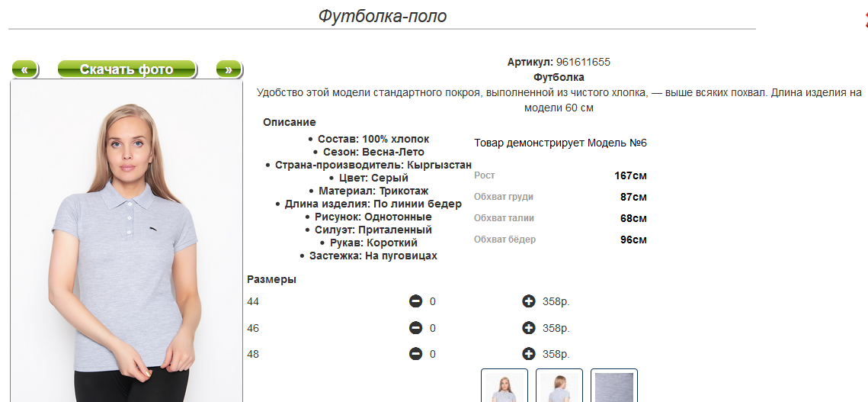Viewport: 868px width, 402px height.
Task: Click quantity value 0 for size 46
Action: [x=433, y=328]
